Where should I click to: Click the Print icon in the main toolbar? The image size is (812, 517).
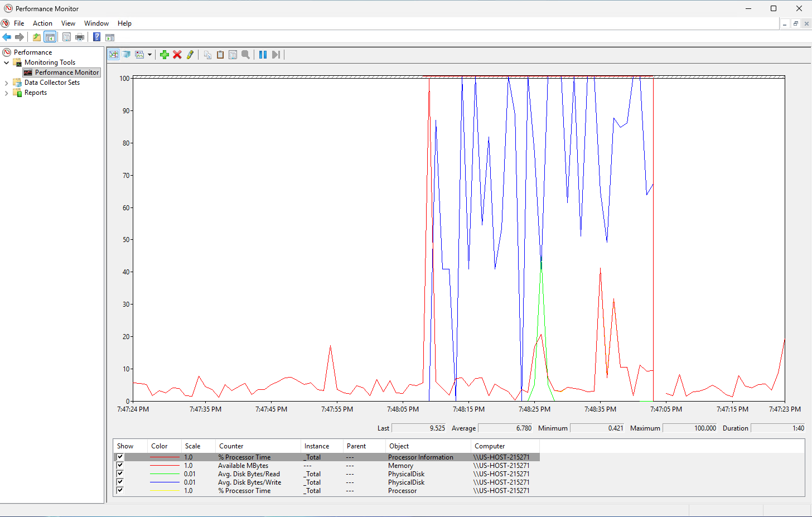pos(80,37)
